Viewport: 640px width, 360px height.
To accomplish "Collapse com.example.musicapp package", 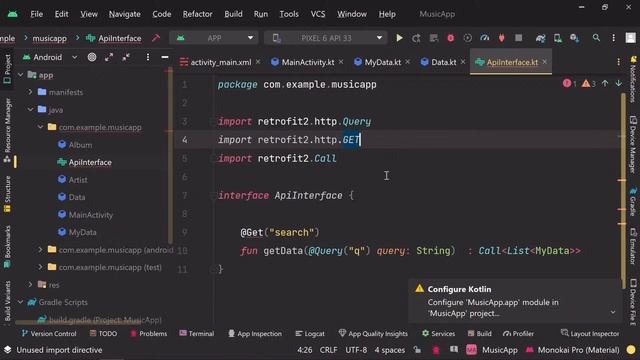I will coord(40,127).
